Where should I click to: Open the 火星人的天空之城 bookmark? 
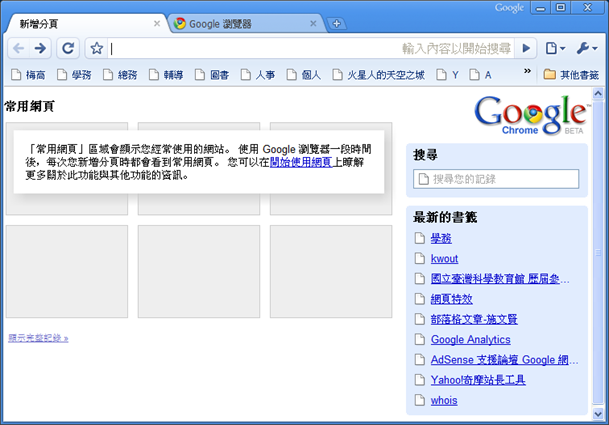click(379, 75)
